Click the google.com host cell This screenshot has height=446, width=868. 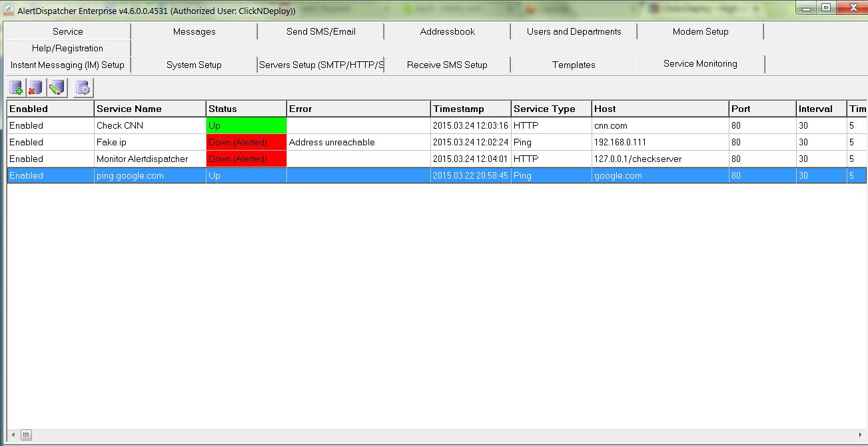coord(660,175)
